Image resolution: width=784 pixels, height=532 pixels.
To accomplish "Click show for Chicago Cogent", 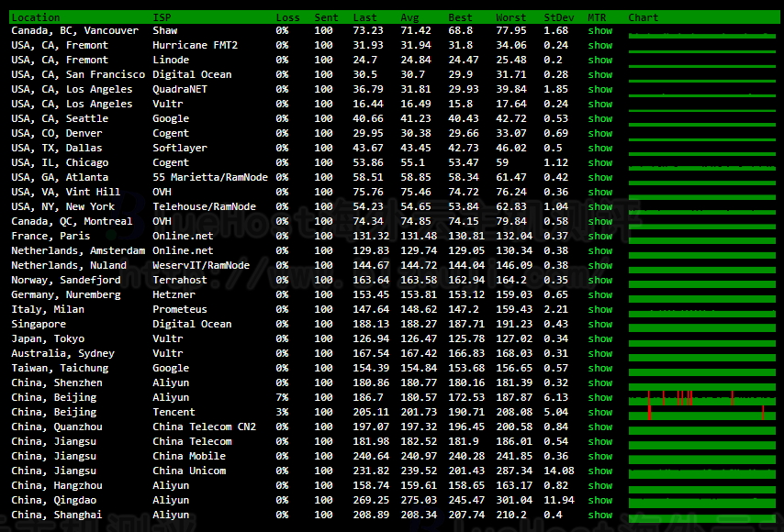I will coord(600,163).
